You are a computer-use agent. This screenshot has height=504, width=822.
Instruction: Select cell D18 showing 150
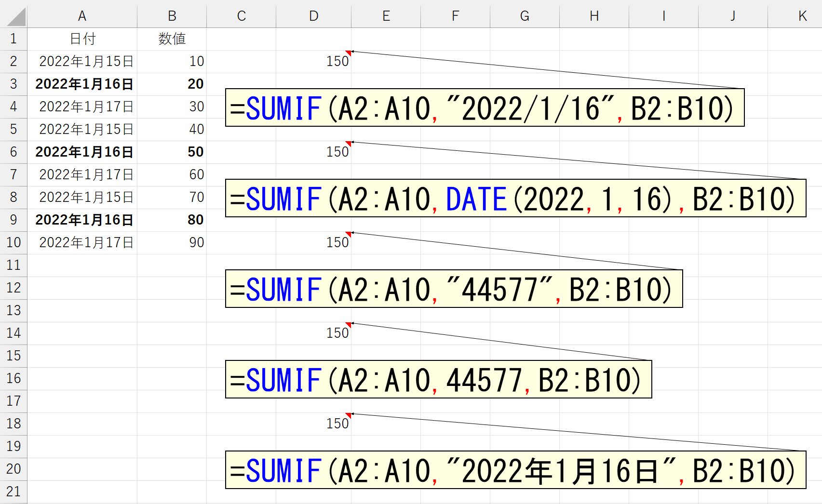(314, 424)
